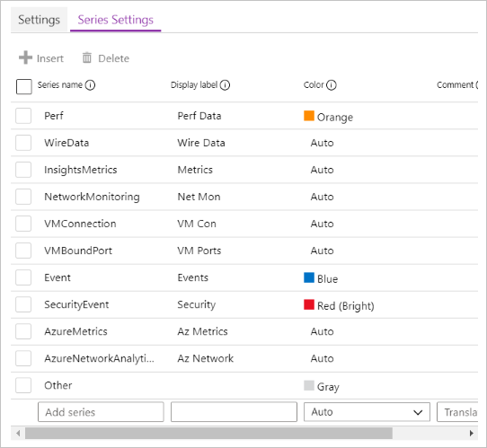Image resolution: width=487 pixels, height=448 pixels.
Task: Focus the Add series input field
Action: [x=101, y=412]
